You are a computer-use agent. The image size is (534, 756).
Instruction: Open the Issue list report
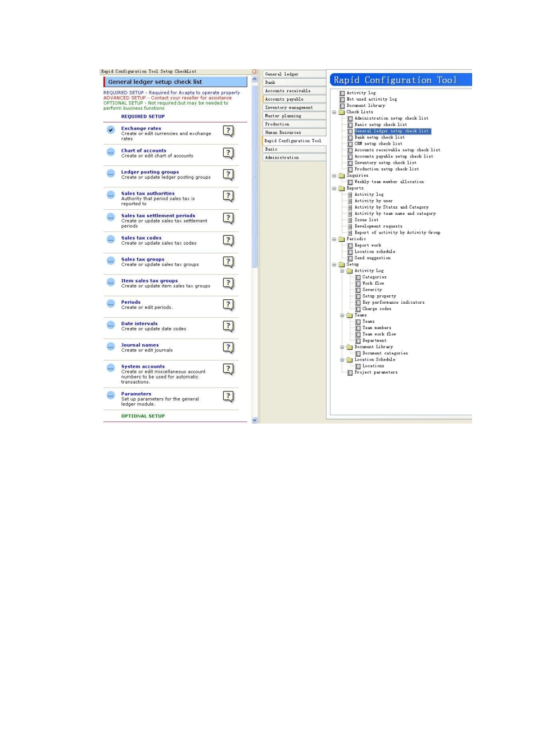point(366,220)
